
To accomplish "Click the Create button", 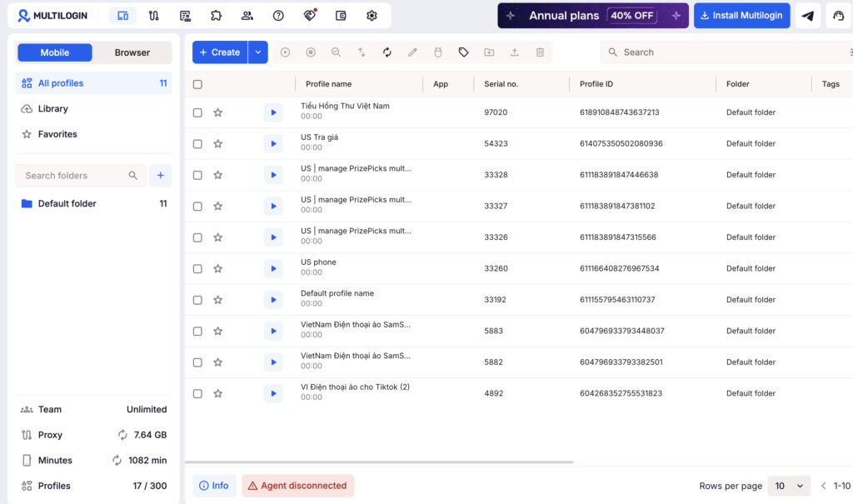I will pyautogui.click(x=220, y=52).
